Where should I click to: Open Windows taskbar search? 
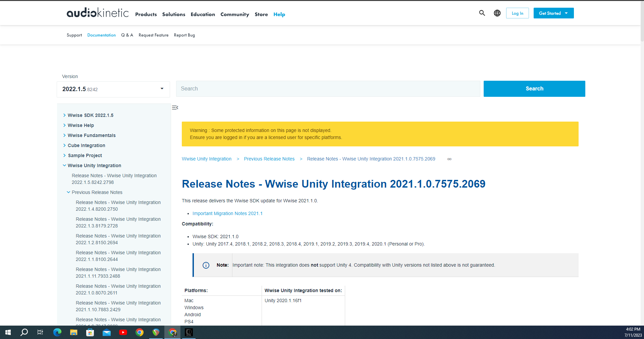[x=24, y=332]
